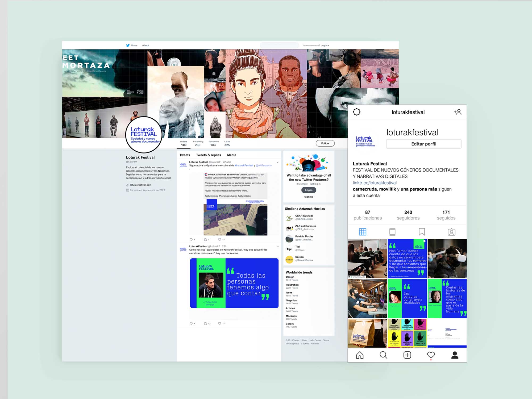Reply to the Gymkana intercultural tweet
532x399 pixels.
(191, 240)
